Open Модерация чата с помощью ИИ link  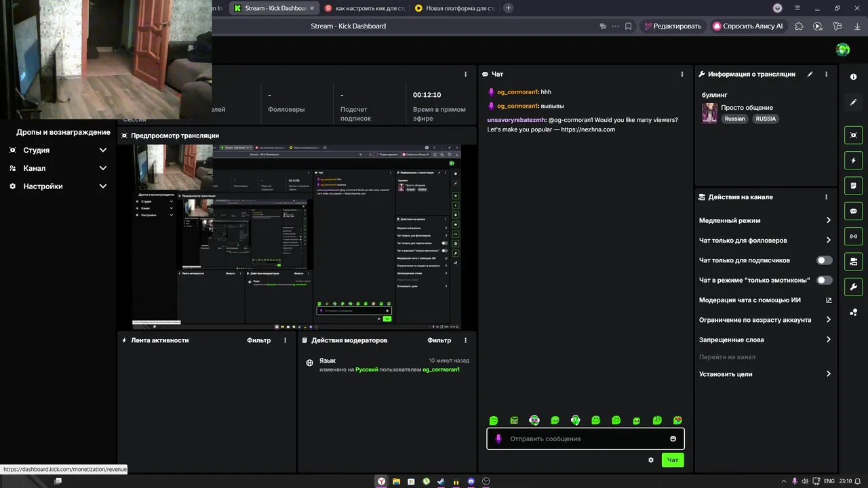tap(765, 300)
